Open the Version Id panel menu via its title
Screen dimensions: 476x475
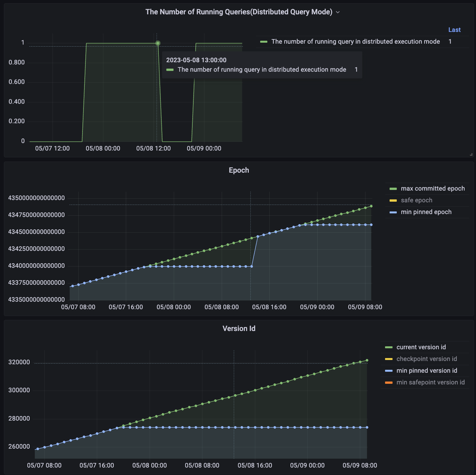point(240,328)
